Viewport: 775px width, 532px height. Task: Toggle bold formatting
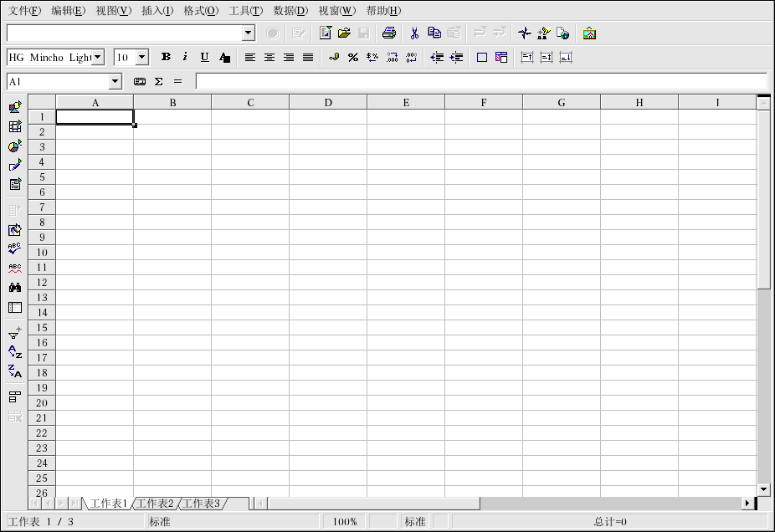coord(166,58)
